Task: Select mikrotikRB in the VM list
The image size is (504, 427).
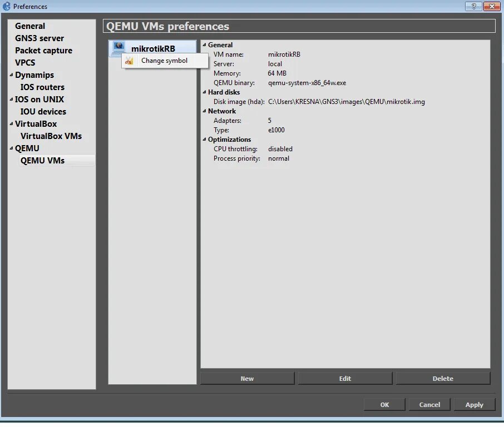Action: [153, 48]
